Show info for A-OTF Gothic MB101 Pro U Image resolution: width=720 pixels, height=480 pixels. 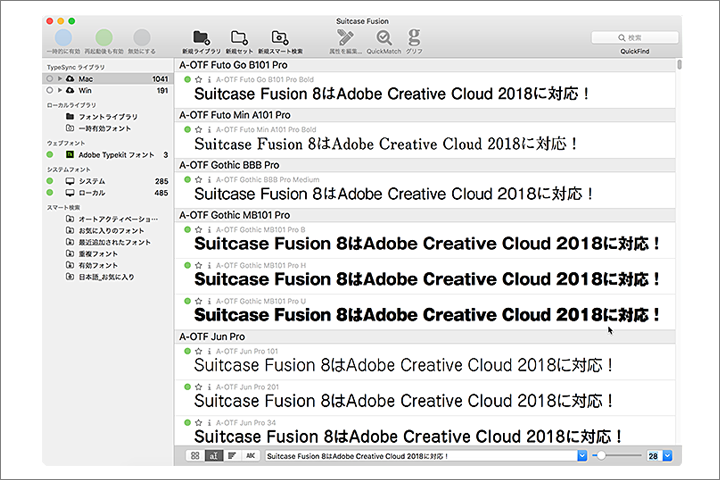209,301
